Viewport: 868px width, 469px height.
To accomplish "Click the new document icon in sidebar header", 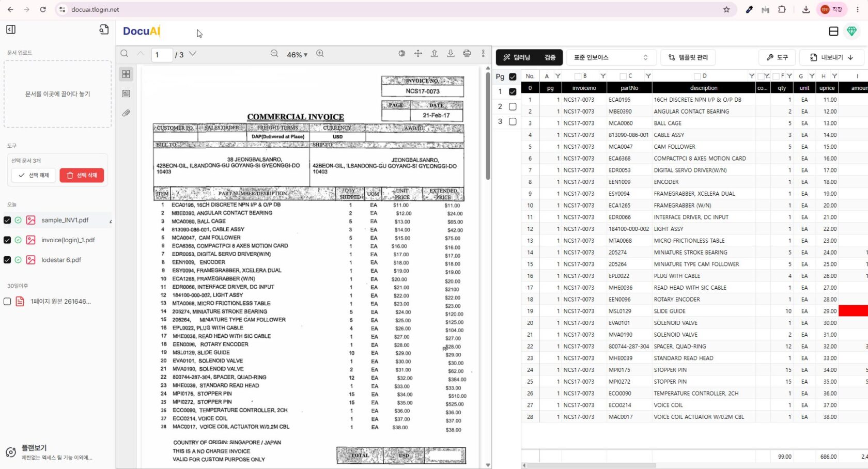I will [104, 29].
